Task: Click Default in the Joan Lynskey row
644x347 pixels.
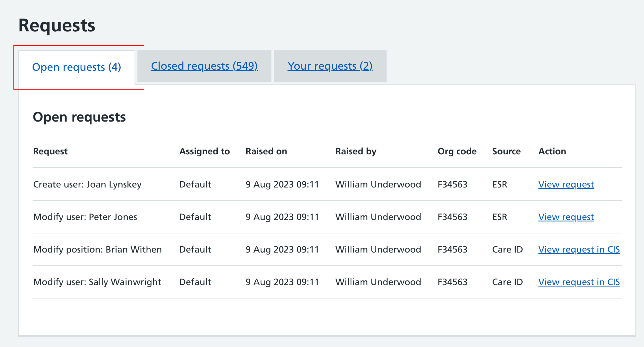Action: (x=195, y=185)
